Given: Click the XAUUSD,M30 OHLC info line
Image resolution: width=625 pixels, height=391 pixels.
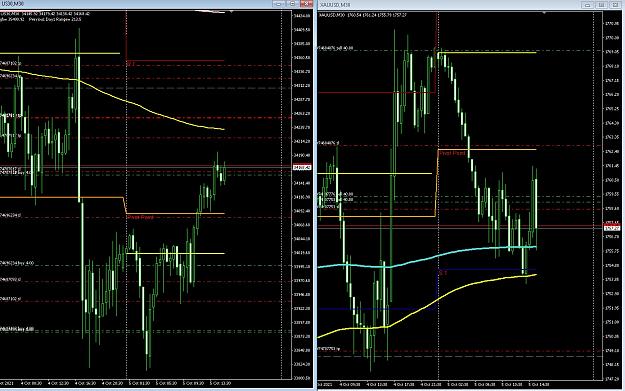Looking at the screenshot, I should [362, 15].
